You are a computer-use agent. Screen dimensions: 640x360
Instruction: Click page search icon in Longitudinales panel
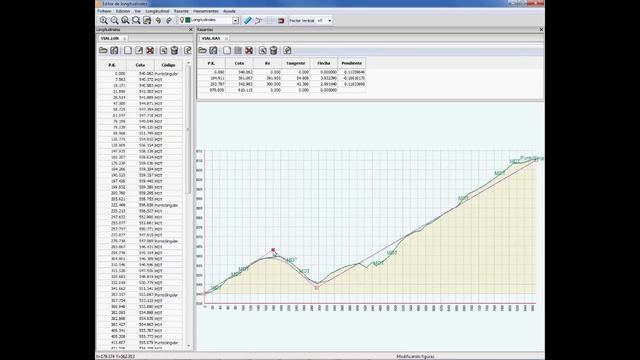(163, 50)
